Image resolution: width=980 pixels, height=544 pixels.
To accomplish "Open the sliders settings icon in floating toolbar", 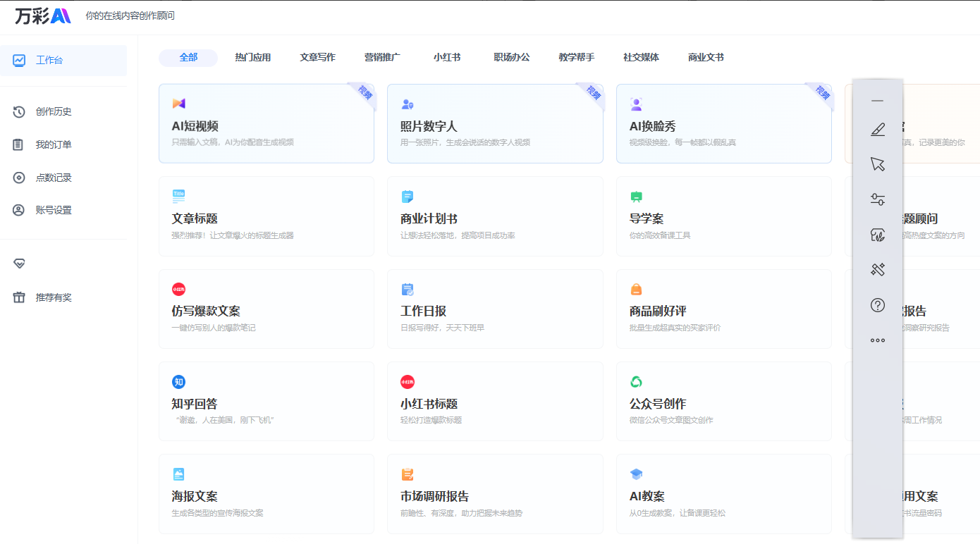I will tap(877, 199).
